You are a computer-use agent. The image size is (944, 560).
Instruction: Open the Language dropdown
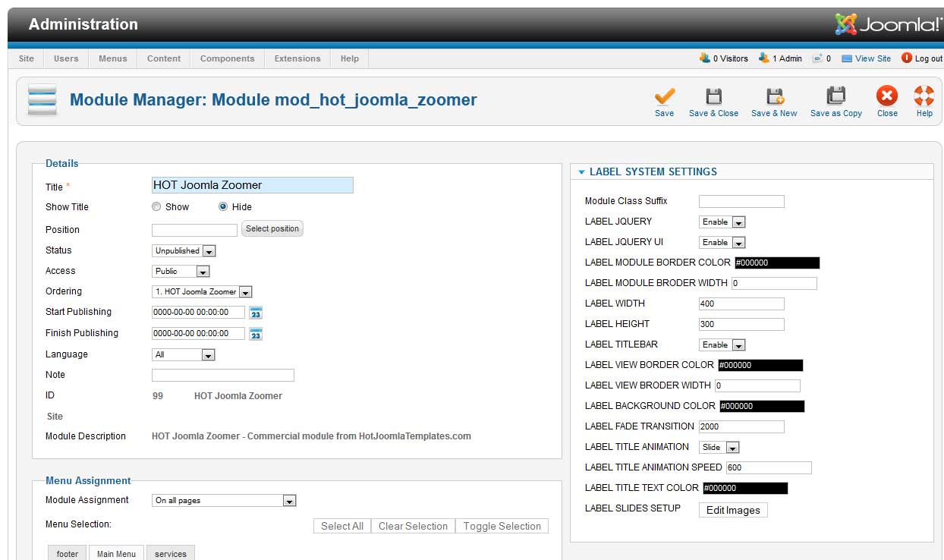pos(184,354)
